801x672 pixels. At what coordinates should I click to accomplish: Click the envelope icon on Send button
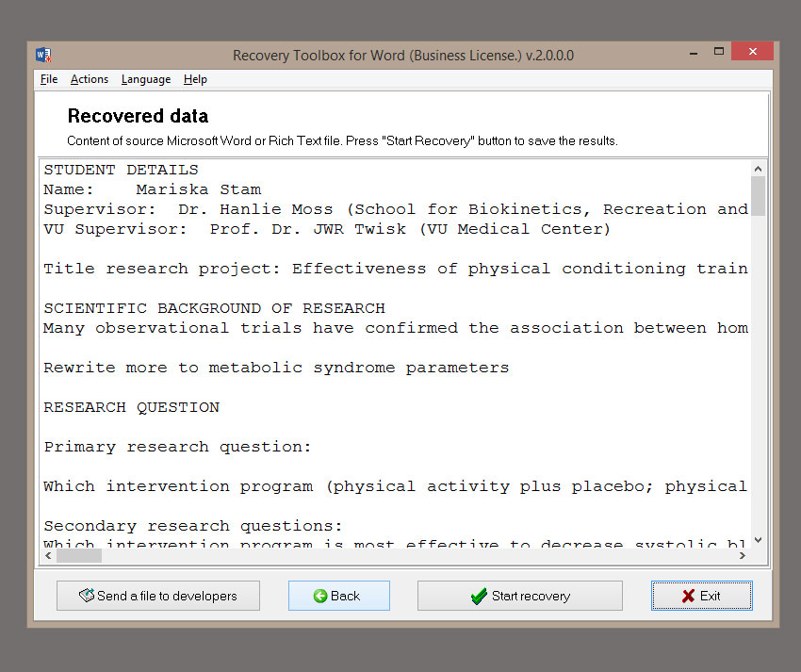(87, 595)
